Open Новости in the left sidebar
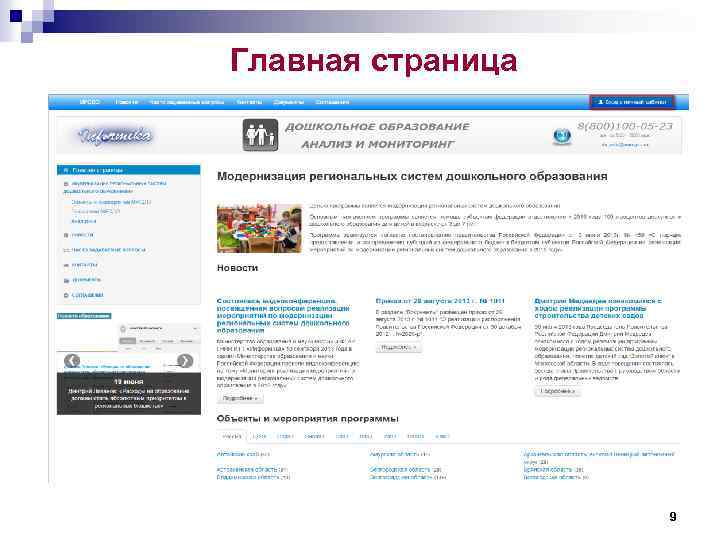 point(83,235)
